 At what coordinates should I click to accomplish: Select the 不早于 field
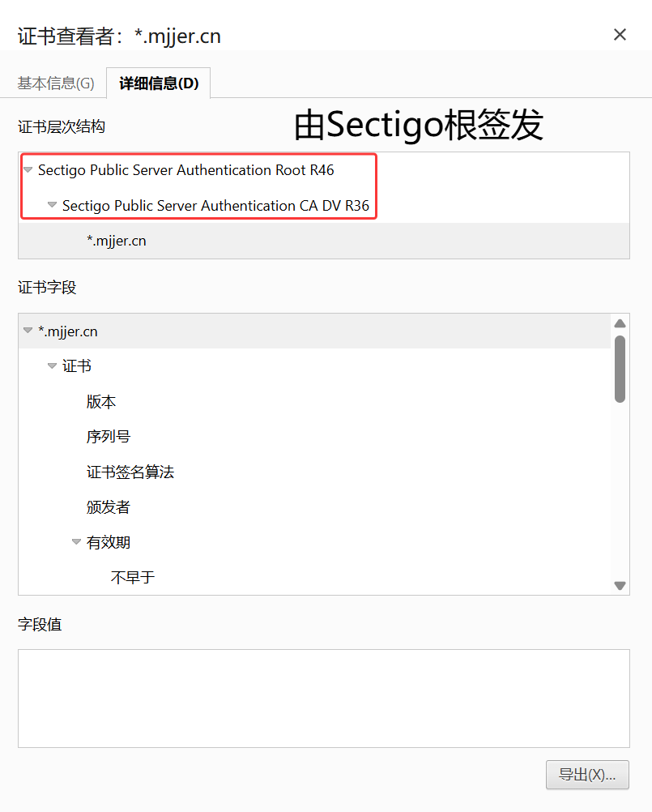(133, 578)
